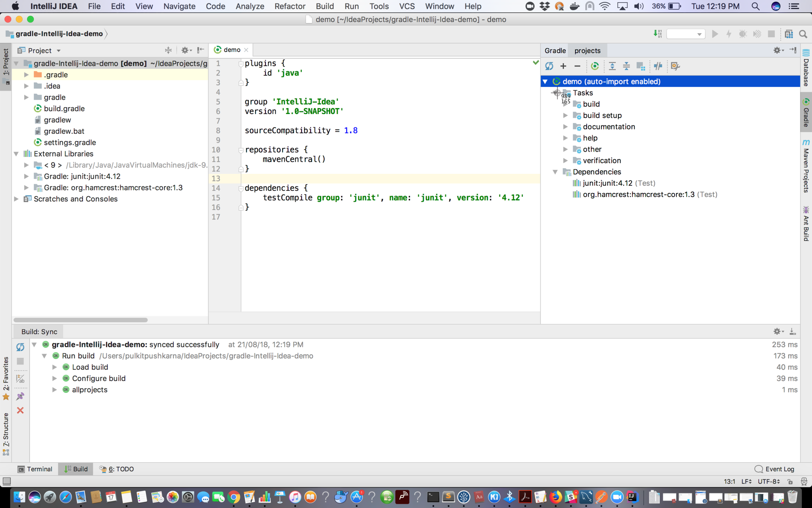This screenshot has width=812, height=508.
Task: Expand Load build step
Action: pos(55,367)
